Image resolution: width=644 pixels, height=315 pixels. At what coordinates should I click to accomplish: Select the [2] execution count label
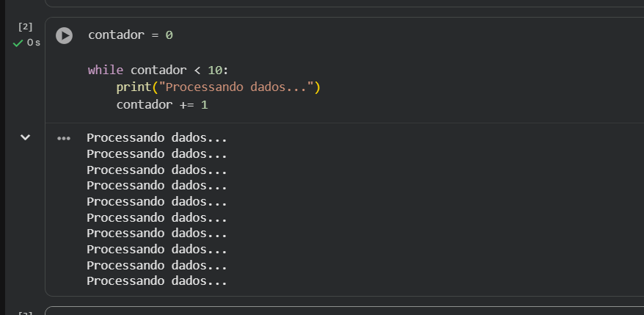coord(26,28)
